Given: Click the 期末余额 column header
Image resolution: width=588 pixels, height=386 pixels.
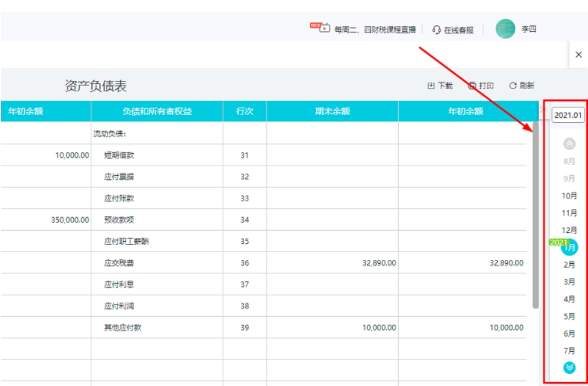Looking at the screenshot, I should coord(332,111).
